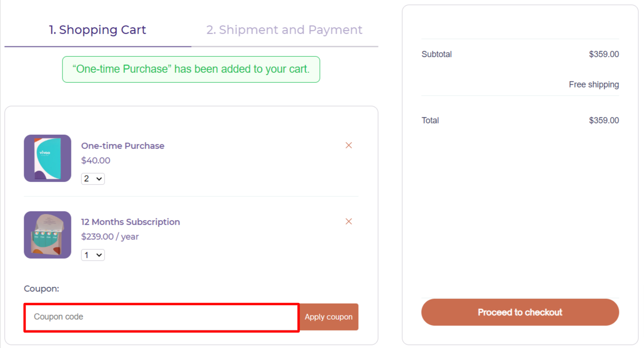Click the $239.00 / year price
The width and height of the screenshot is (644, 348).
(x=110, y=236)
